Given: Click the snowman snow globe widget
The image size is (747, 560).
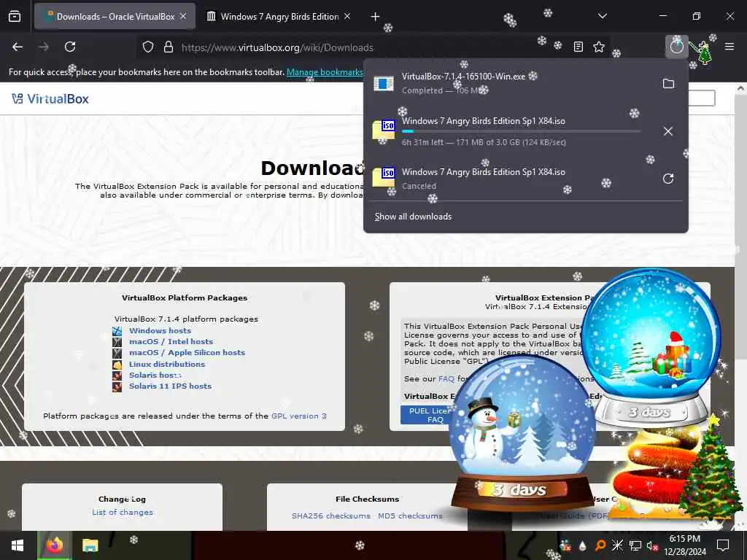Looking at the screenshot, I should tap(522, 433).
